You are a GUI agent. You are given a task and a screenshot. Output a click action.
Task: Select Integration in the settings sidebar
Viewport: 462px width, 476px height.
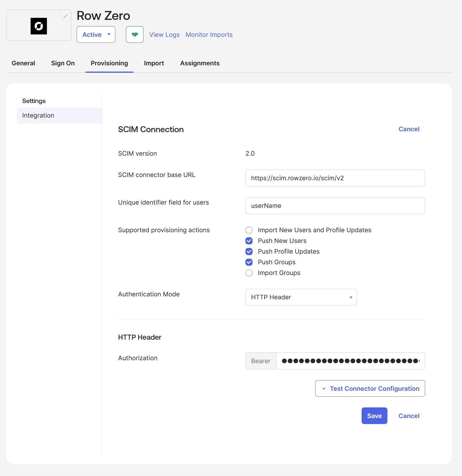pyautogui.click(x=38, y=116)
